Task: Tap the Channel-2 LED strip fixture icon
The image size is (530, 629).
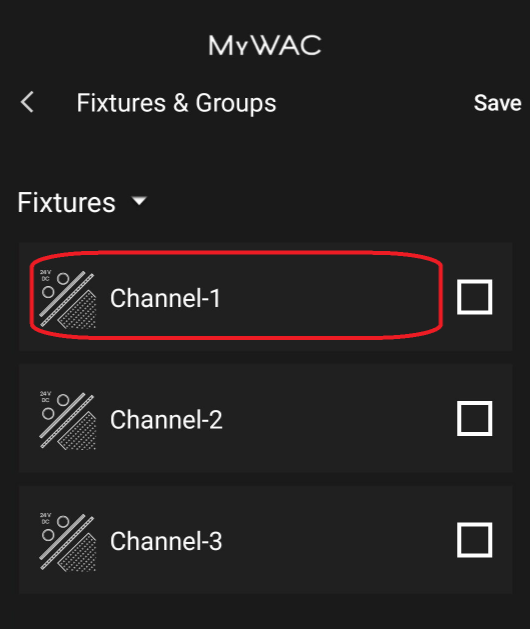Action: [67, 420]
